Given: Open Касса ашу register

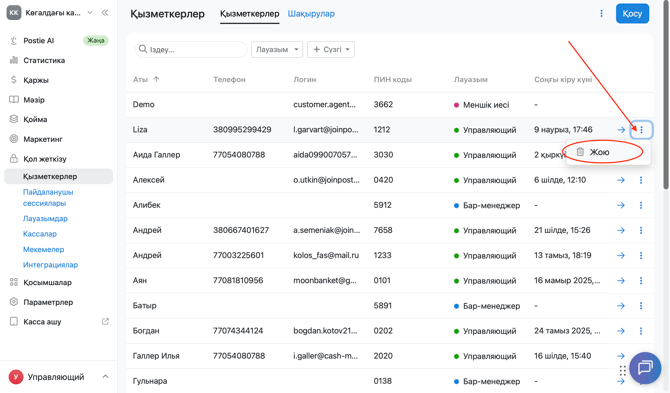Looking at the screenshot, I should 42,322.
